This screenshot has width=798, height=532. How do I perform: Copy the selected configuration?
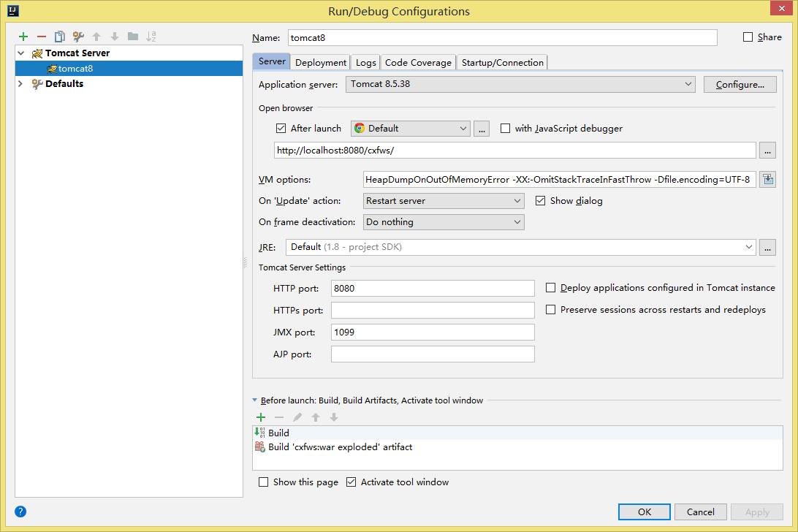point(60,37)
